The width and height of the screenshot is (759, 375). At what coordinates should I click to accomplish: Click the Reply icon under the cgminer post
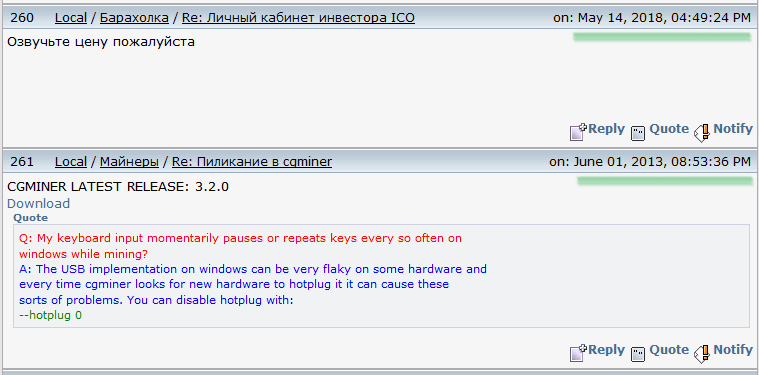578,353
